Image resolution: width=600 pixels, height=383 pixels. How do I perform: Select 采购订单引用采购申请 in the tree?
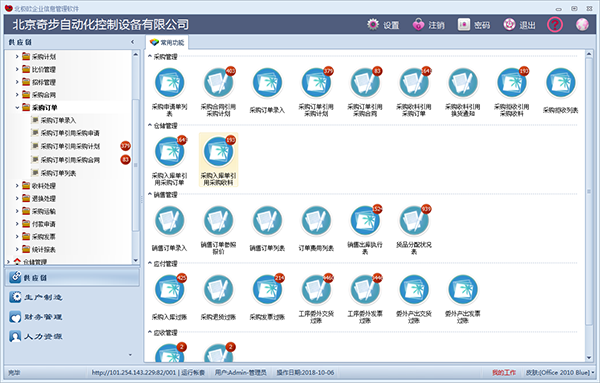70,133
